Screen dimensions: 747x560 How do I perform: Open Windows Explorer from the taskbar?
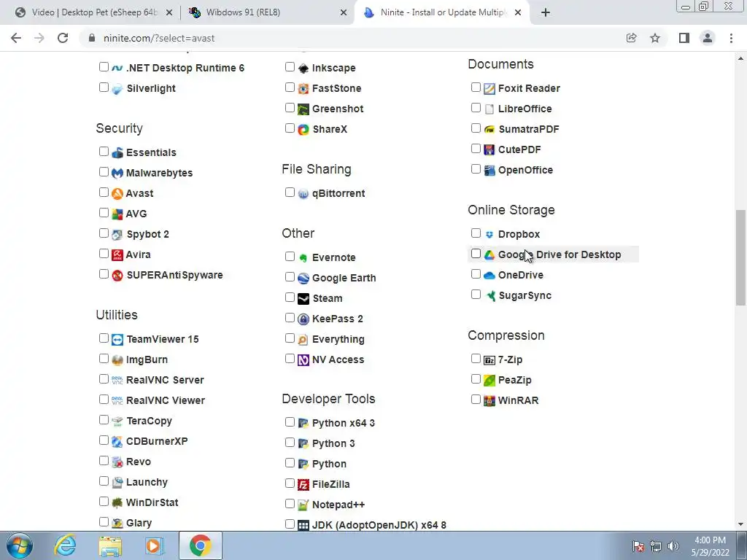(x=110, y=545)
